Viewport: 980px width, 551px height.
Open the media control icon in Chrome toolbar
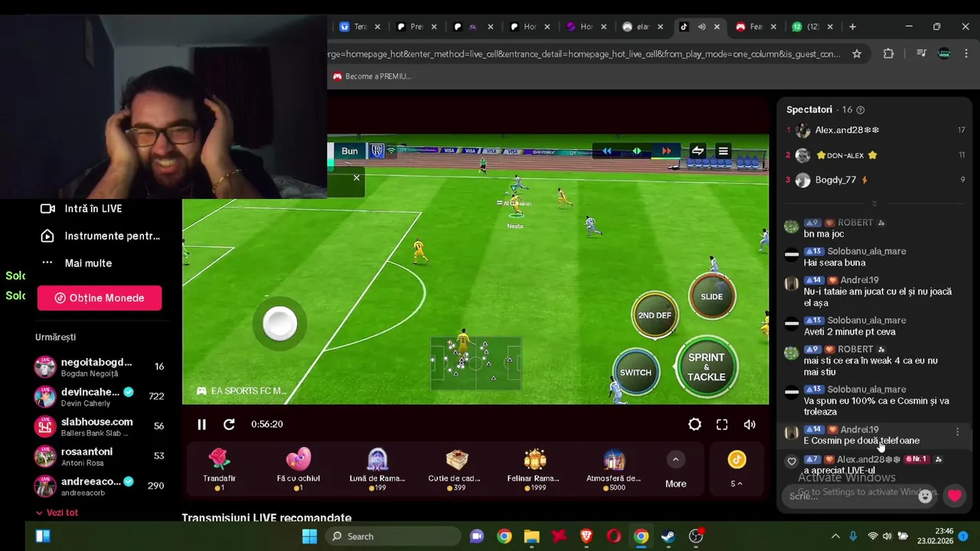click(921, 54)
